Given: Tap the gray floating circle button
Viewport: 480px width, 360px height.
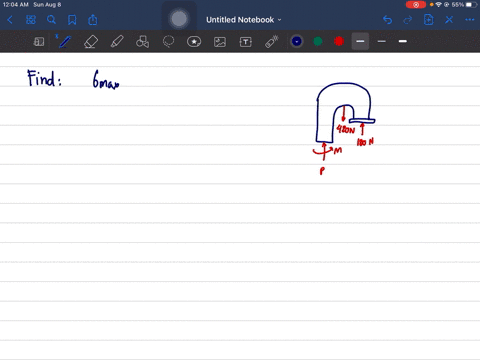Looking at the screenshot, I should pos(179,19).
